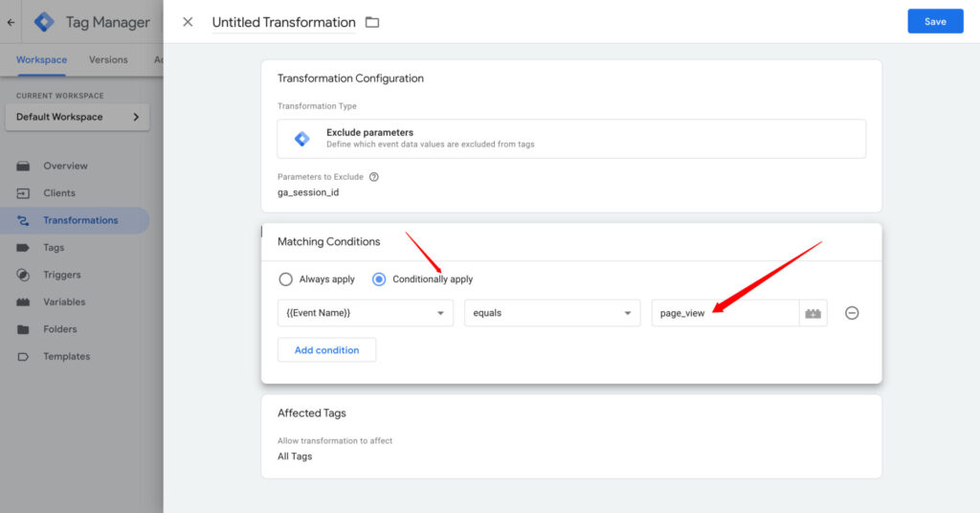980x513 pixels.
Task: Click the folder icon beside transformation title
Action: pyautogui.click(x=372, y=22)
